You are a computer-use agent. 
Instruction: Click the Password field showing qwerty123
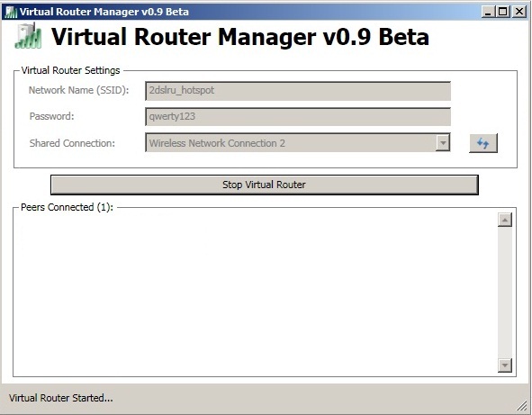tap(298, 117)
